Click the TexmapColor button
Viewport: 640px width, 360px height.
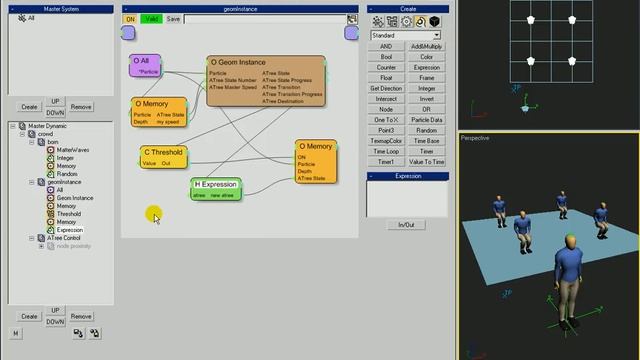pyautogui.click(x=386, y=141)
